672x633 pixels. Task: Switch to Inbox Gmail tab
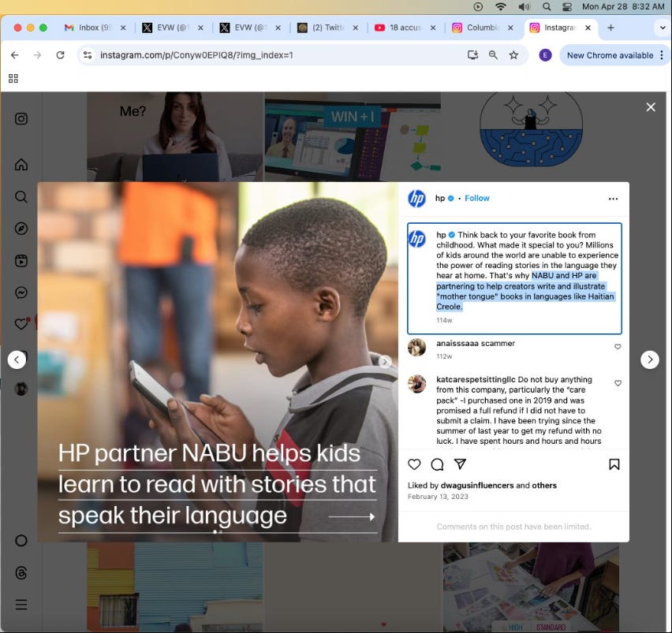[93, 28]
